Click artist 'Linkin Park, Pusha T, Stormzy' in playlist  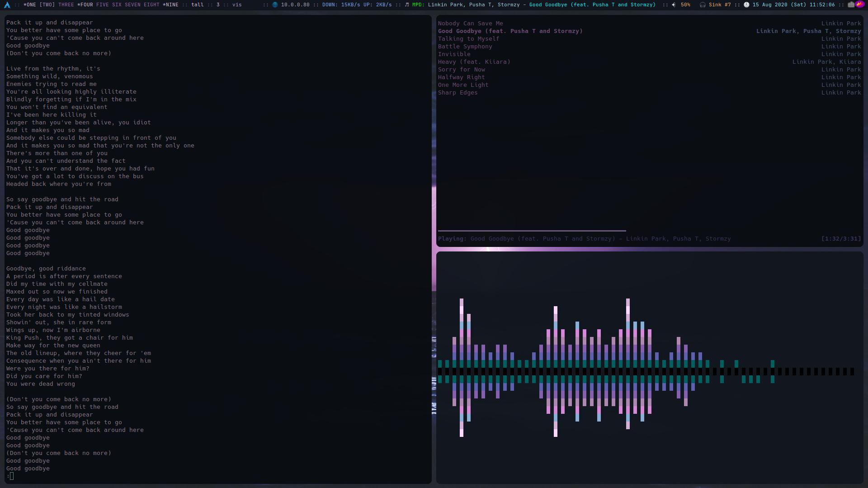click(x=809, y=31)
